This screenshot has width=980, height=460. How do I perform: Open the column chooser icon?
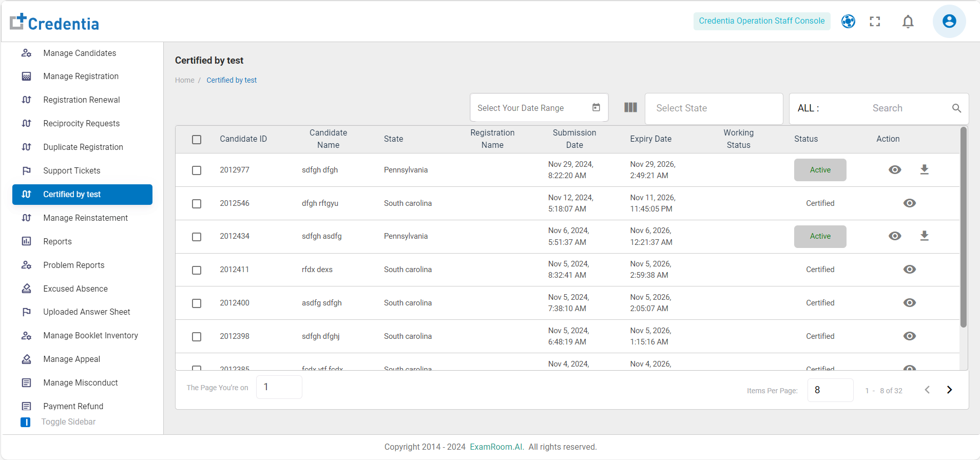point(630,107)
